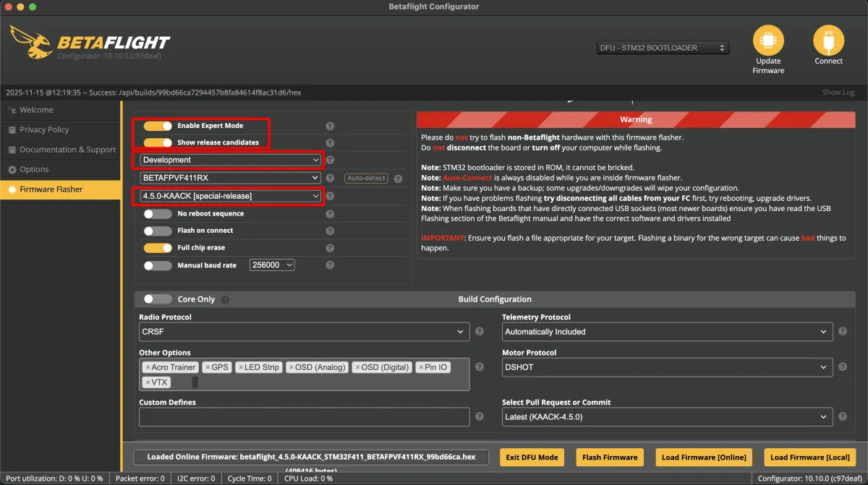Toggle Core Only switch
The width and height of the screenshot is (868, 485).
158,299
